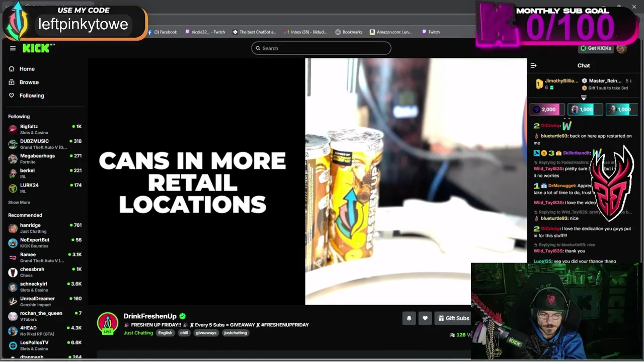Click the justchatting tag
644x362 pixels.
click(x=236, y=333)
